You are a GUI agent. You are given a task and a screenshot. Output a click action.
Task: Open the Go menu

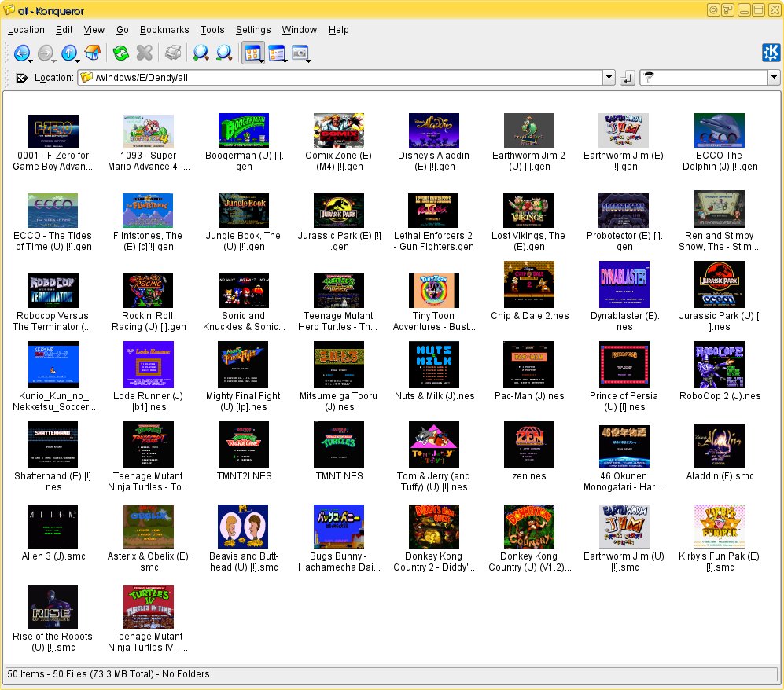coord(123,30)
